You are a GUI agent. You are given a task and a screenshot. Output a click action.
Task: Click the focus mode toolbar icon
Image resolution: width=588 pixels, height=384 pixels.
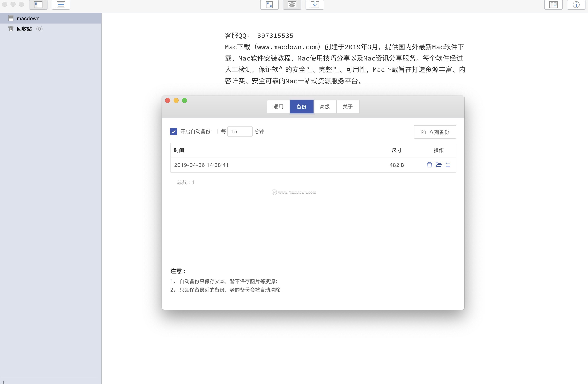pos(61,4)
